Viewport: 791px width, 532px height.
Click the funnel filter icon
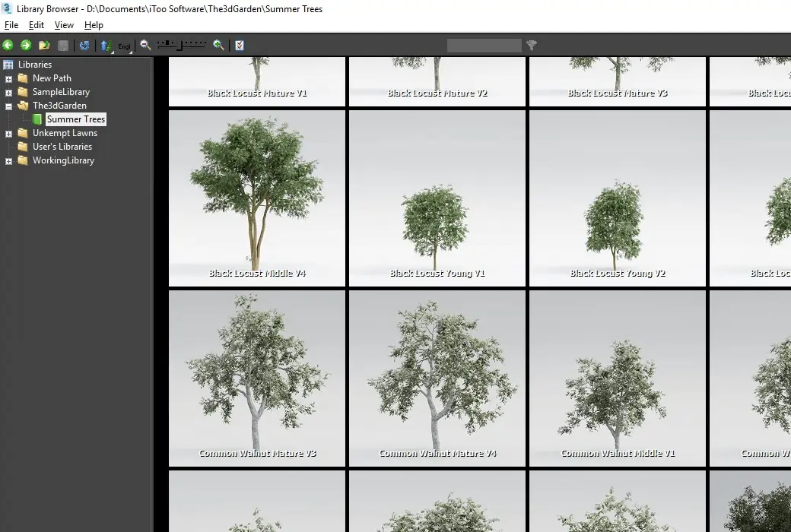(x=531, y=46)
